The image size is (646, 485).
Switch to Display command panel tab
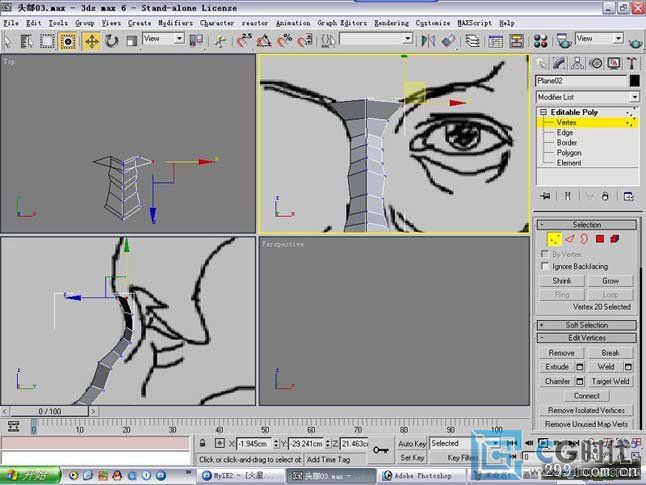click(614, 63)
